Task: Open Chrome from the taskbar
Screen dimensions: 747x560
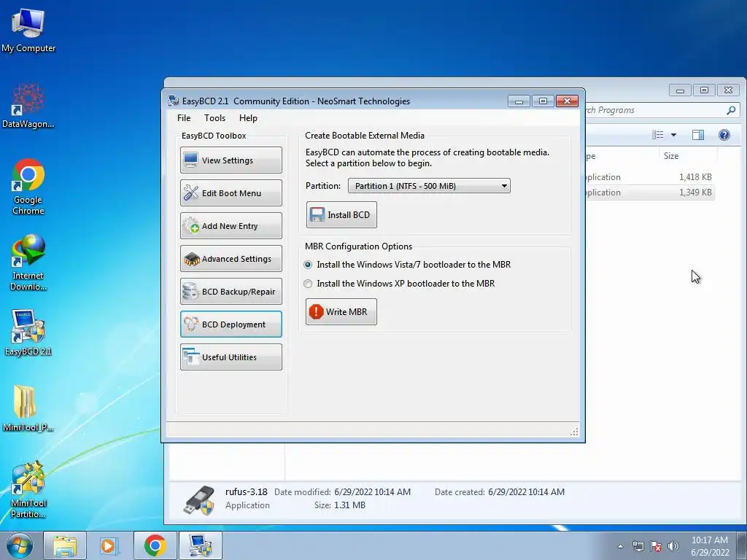Action: tap(155, 545)
